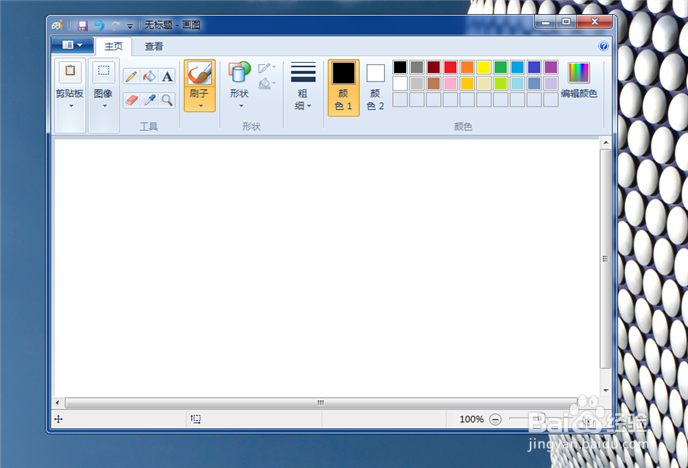
Task: Activate Color 2 (颜色 2) button
Action: [376, 88]
